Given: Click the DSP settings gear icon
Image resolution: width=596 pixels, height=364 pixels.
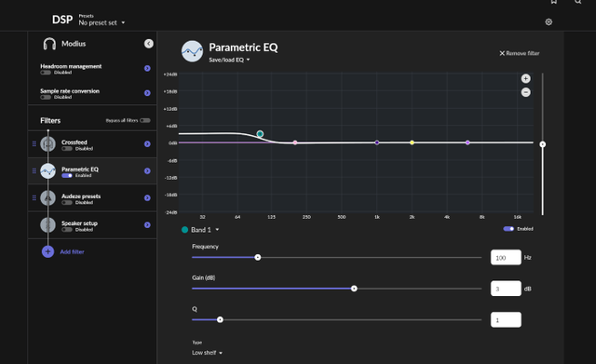Looking at the screenshot, I should click(549, 22).
